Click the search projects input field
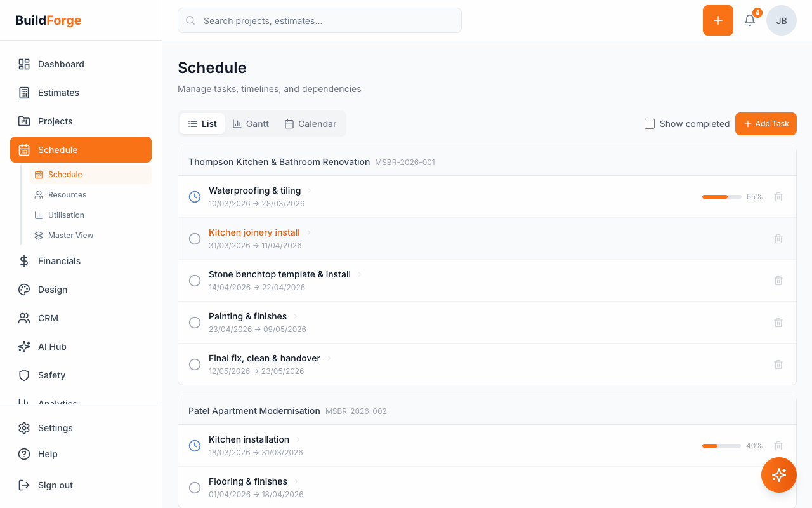 [319, 20]
